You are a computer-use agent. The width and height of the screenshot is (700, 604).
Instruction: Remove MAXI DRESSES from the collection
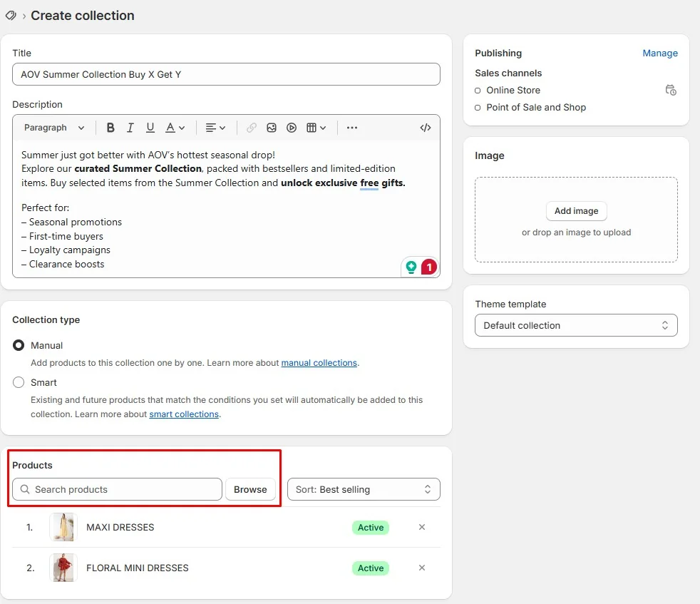(x=422, y=527)
